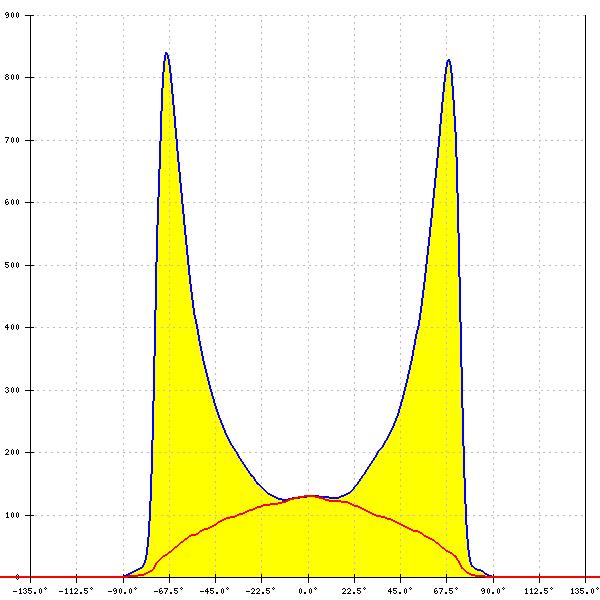Click the right blue curve peak

point(448,60)
